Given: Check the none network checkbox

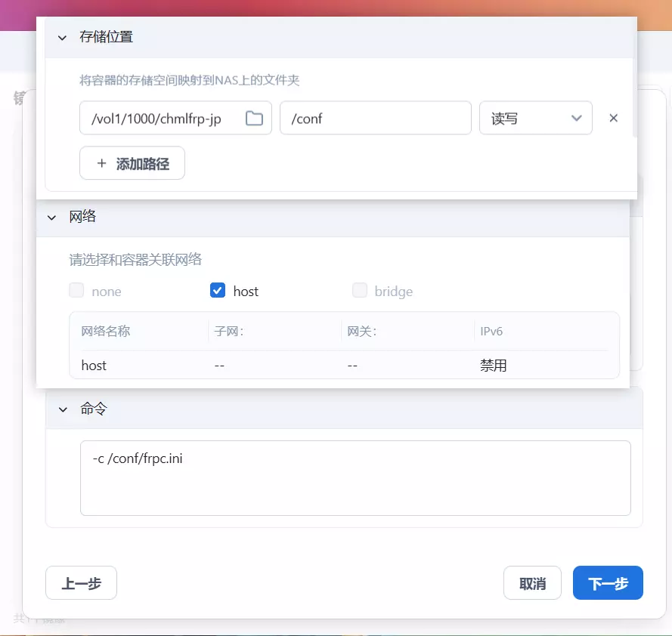Looking at the screenshot, I should (76, 290).
